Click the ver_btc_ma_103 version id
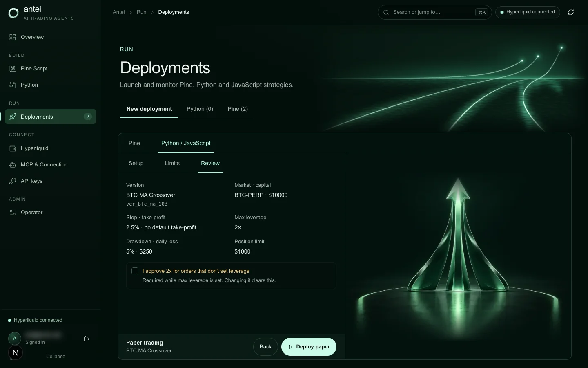The image size is (588, 368). coord(147,204)
